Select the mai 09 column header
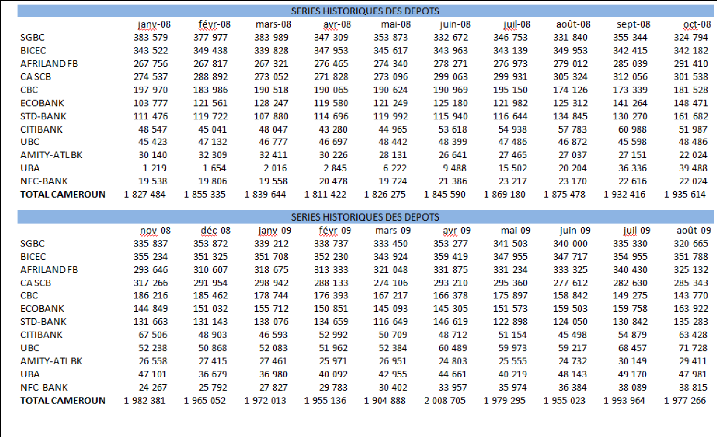 pos(516,231)
